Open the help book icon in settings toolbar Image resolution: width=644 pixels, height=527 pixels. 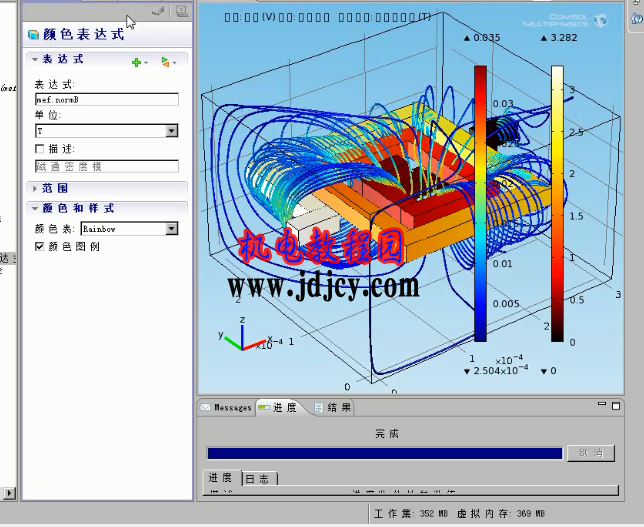point(182,11)
